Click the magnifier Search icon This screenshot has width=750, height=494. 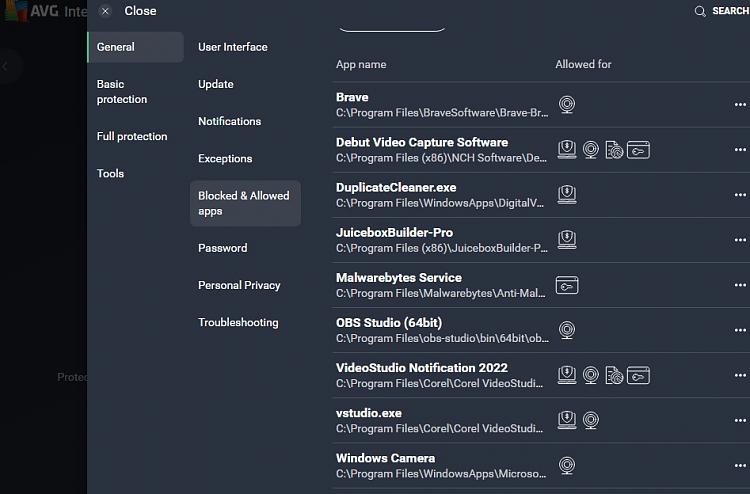(x=700, y=11)
